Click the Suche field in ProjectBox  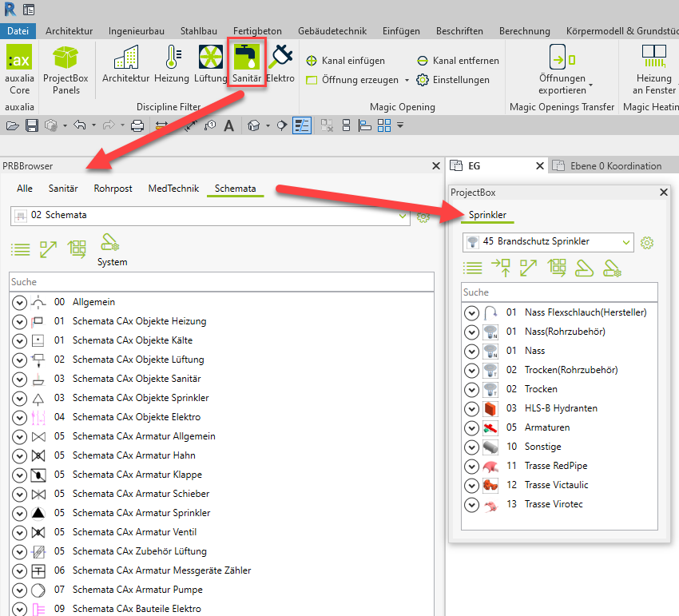pos(559,292)
